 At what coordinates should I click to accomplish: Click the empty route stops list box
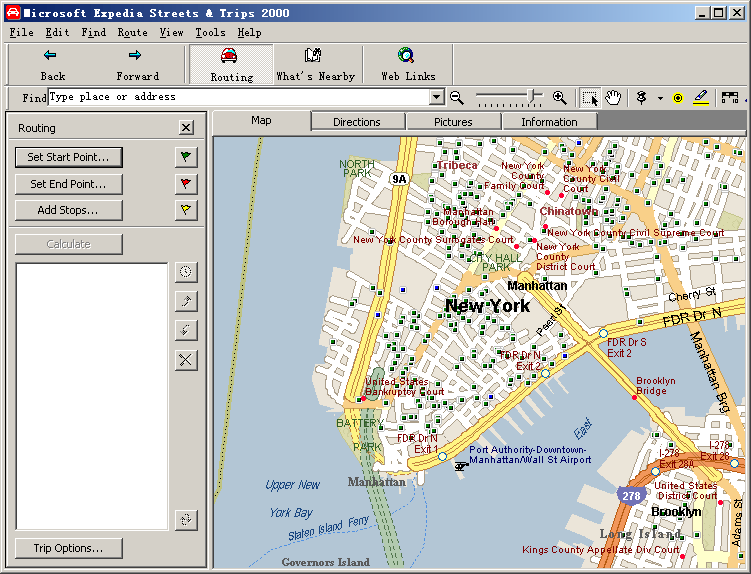tap(91, 396)
